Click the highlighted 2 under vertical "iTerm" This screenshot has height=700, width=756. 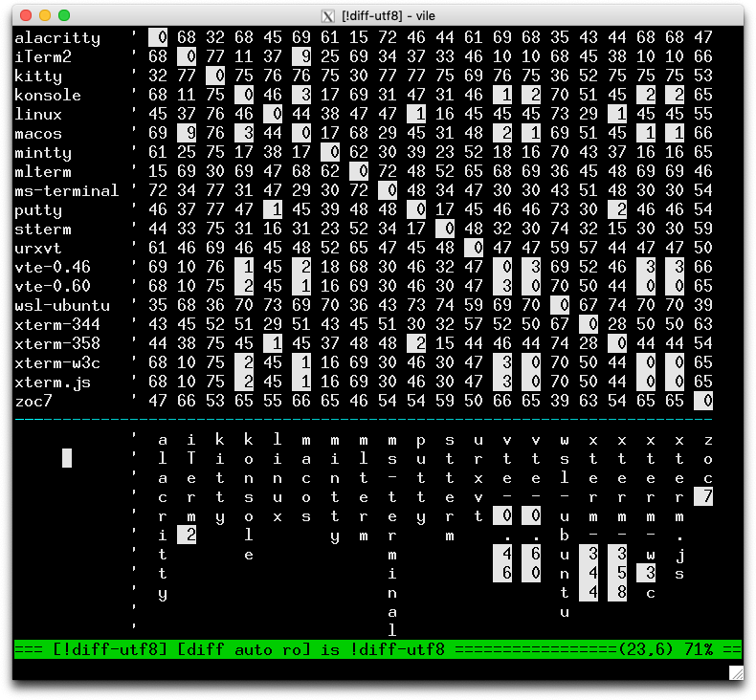[191, 535]
